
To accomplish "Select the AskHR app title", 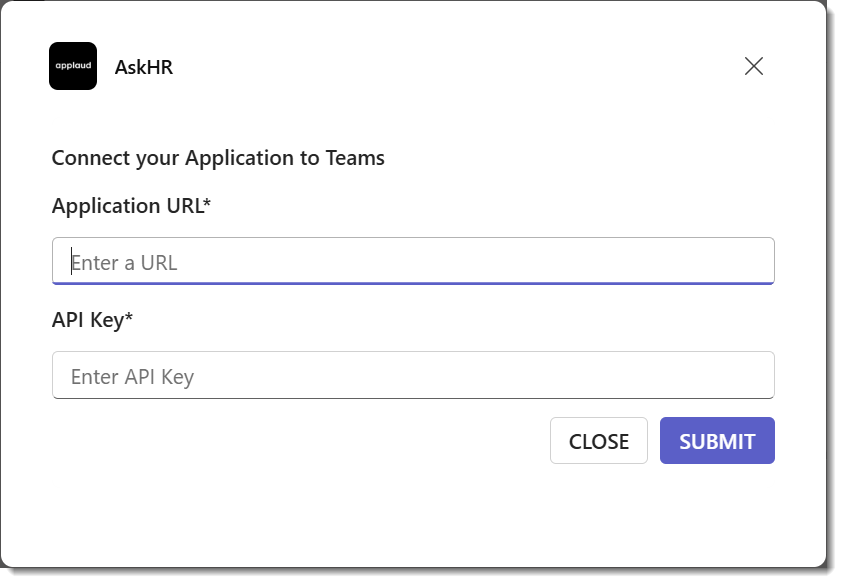I will pos(144,68).
